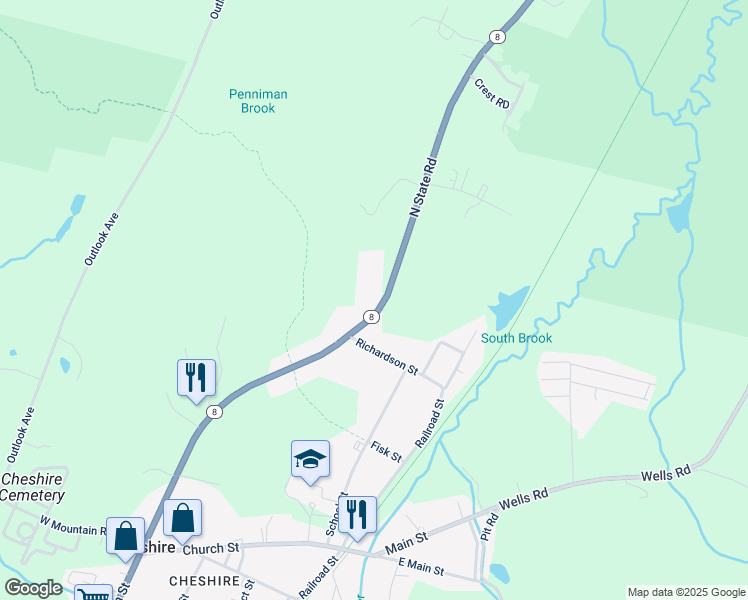
Task: Click the Fisk St road label
Action: click(x=386, y=452)
